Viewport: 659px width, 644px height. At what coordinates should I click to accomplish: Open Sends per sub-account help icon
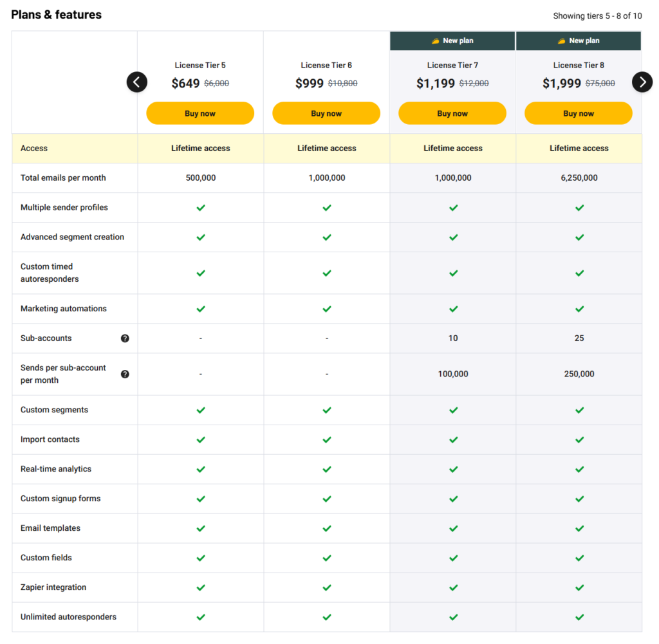tap(125, 374)
